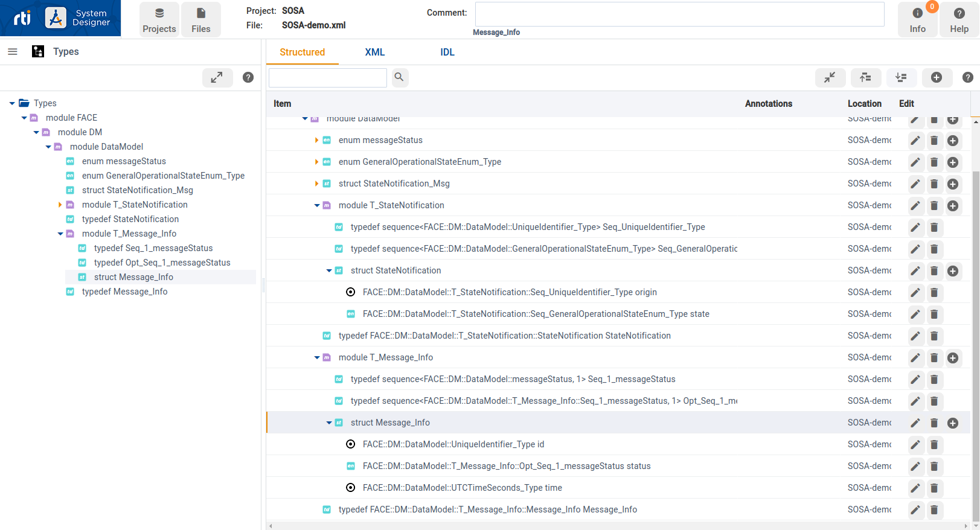The height and width of the screenshot is (530, 980).
Task: Collapse module FACE in tree
Action: pos(24,118)
